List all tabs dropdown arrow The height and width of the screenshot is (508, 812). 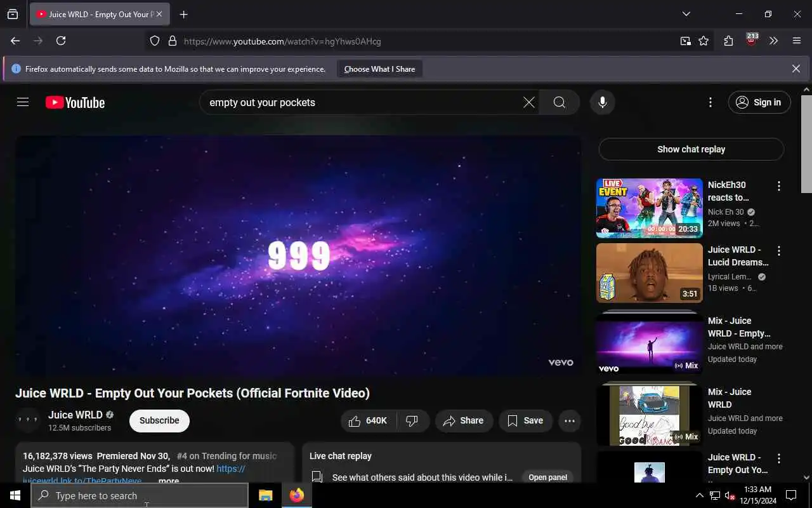[x=686, y=14]
